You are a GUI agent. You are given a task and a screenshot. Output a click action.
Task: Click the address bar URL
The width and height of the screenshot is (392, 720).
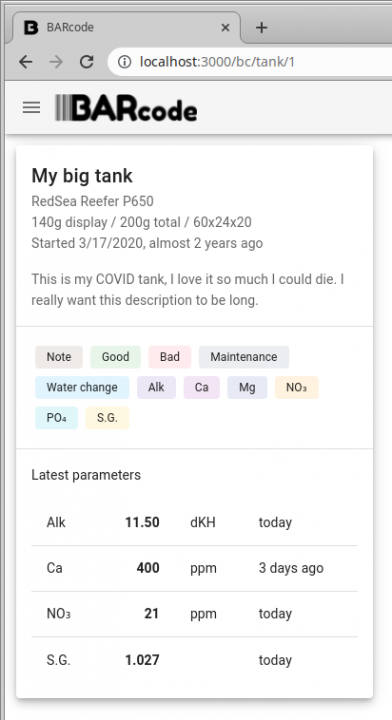[217, 62]
